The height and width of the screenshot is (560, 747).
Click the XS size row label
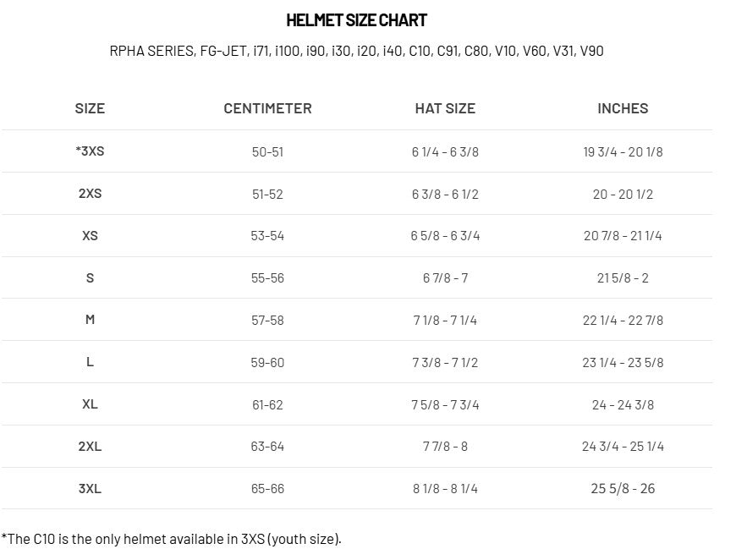click(90, 236)
